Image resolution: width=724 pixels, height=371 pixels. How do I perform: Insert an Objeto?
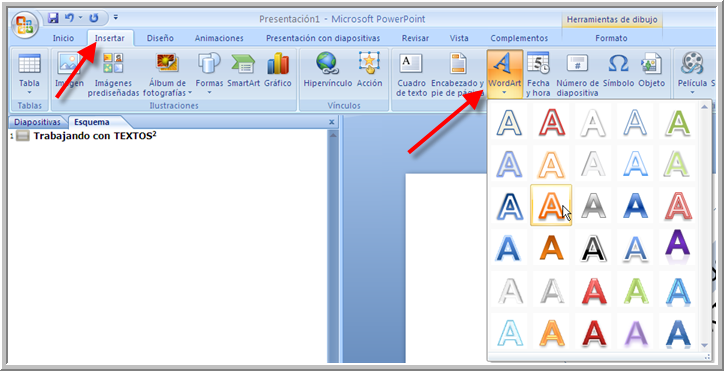point(652,70)
